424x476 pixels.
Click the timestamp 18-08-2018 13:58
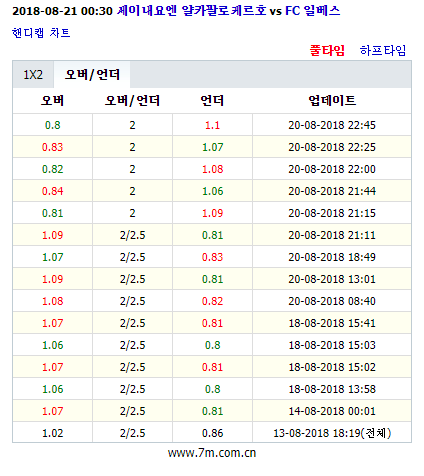[x=332, y=389]
